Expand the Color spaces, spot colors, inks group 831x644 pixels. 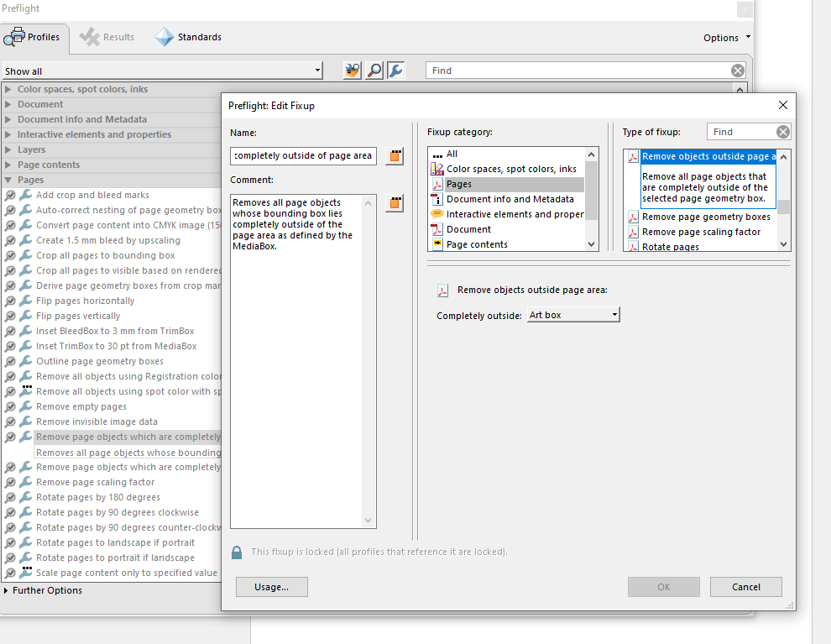[x=8, y=89]
